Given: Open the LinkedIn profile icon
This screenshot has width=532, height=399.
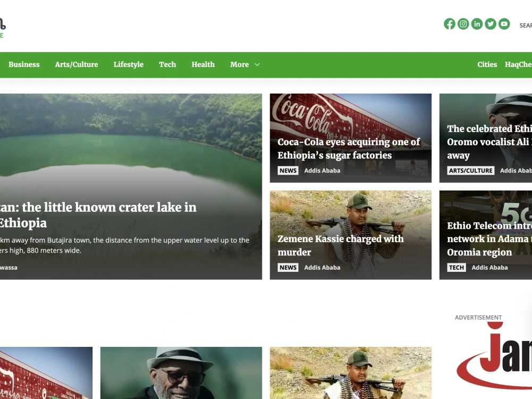Looking at the screenshot, I should [477, 23].
